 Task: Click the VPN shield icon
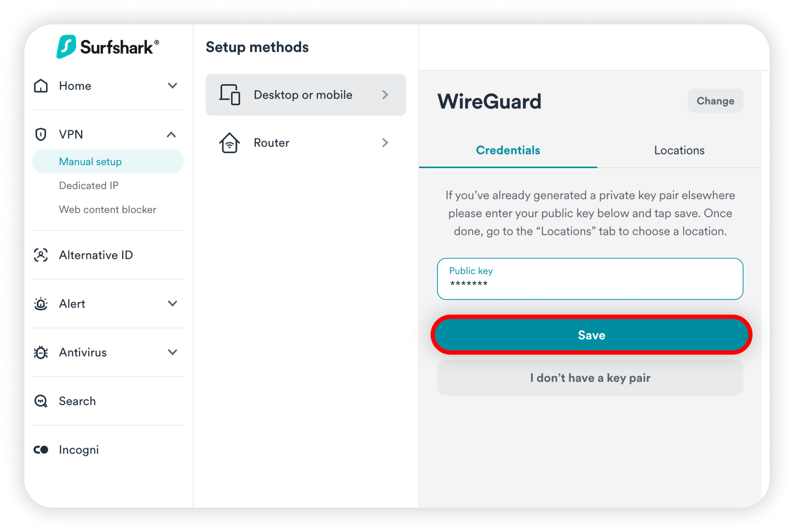[x=41, y=134]
